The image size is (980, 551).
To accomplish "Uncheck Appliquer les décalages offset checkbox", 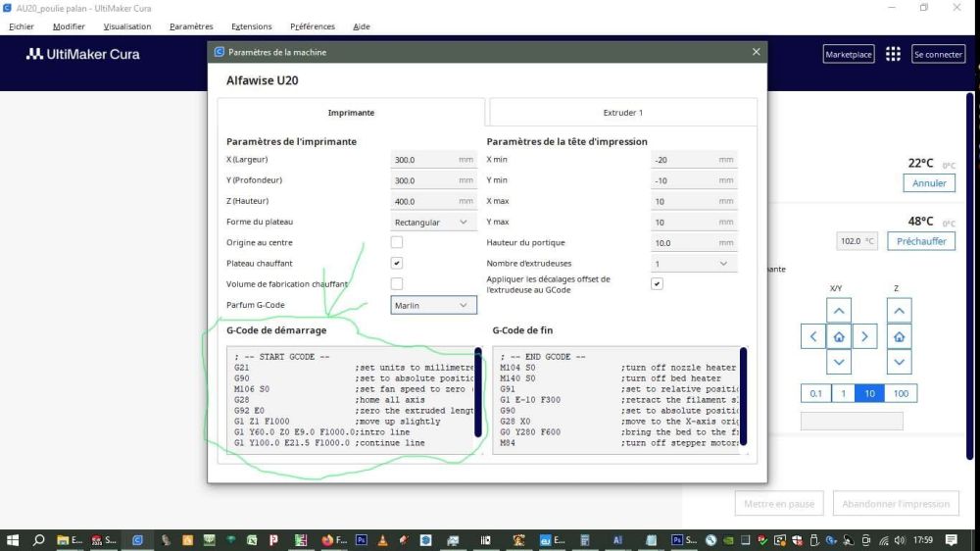I will pyautogui.click(x=657, y=284).
